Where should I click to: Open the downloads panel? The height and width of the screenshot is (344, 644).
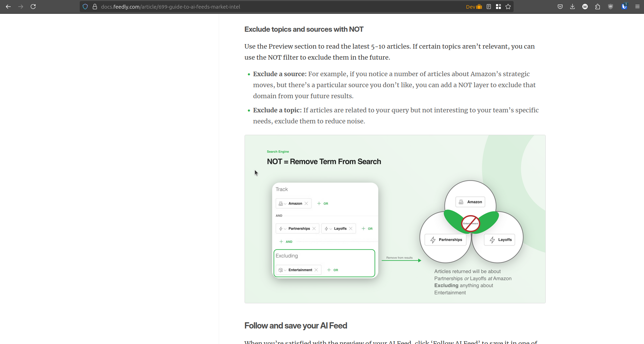pos(573,7)
